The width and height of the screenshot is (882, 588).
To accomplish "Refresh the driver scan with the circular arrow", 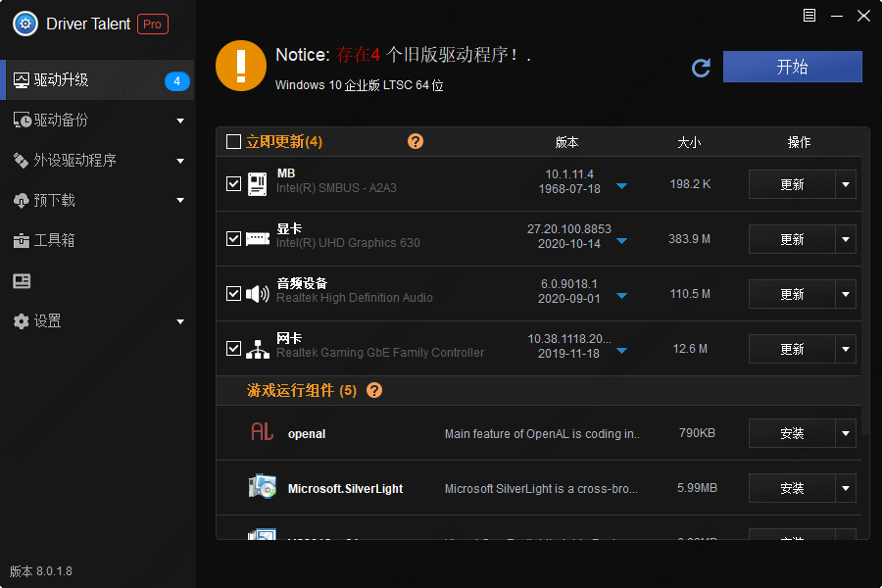I will (x=701, y=68).
